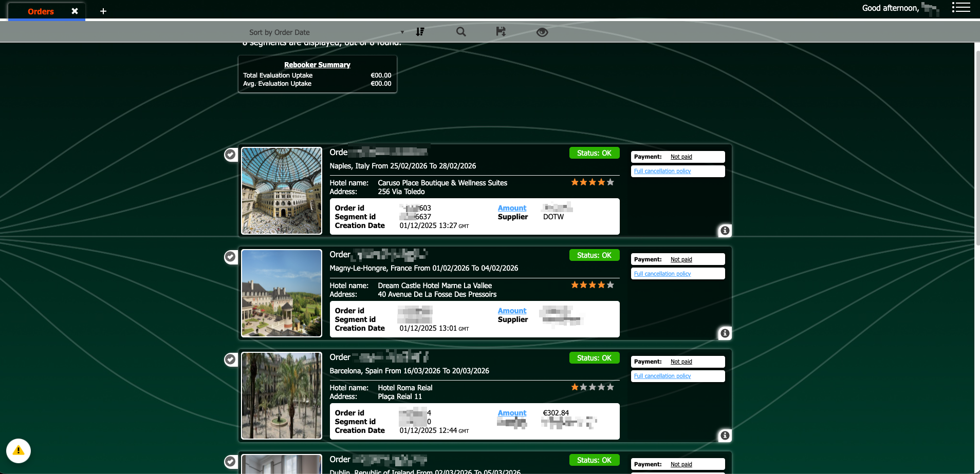The height and width of the screenshot is (474, 980).
Task: Expand the Sort by Order Date dropdown
Action: (x=326, y=32)
